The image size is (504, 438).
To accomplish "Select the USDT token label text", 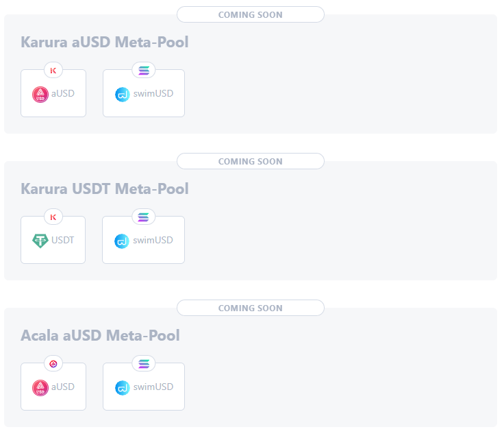I will [63, 241].
